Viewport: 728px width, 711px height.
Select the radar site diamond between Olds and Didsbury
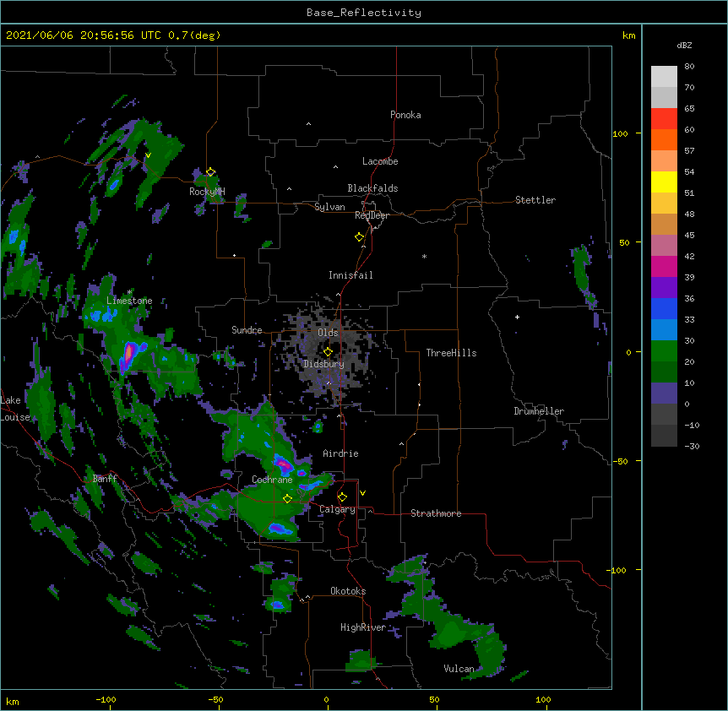(x=328, y=352)
